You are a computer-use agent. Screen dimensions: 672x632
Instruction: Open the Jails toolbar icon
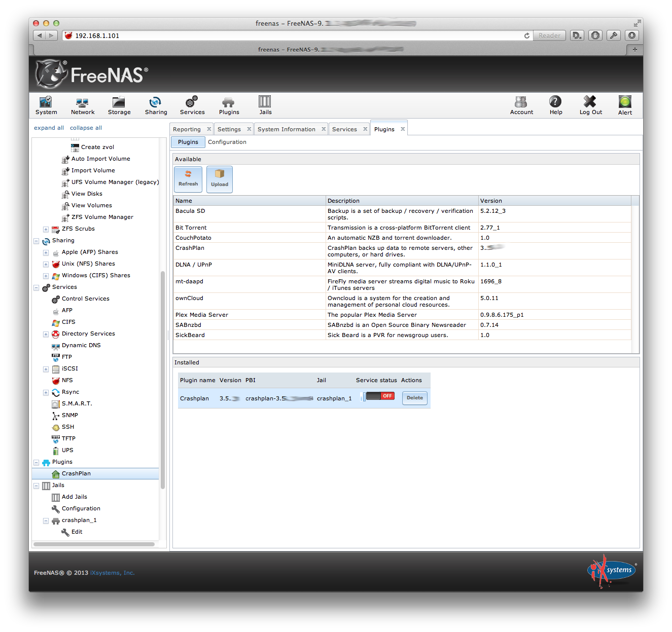tap(265, 105)
